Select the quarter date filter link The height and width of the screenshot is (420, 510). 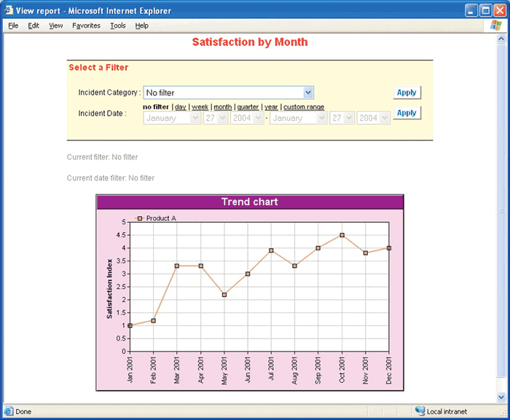tap(248, 107)
